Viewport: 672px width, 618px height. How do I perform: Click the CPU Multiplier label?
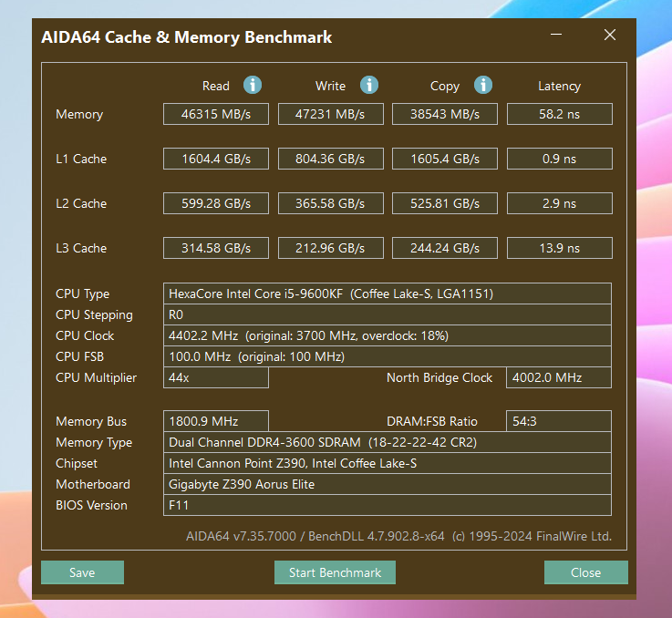pos(96,378)
